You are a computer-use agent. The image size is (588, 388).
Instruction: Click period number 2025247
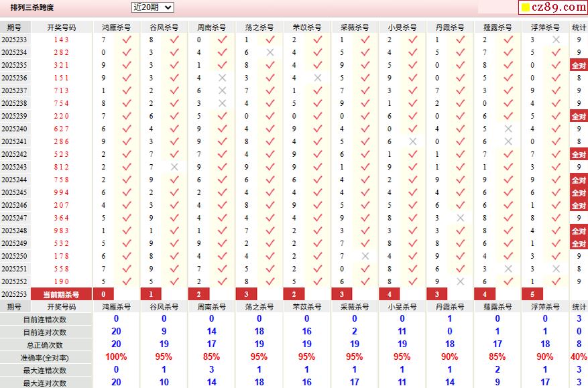[x=14, y=218]
